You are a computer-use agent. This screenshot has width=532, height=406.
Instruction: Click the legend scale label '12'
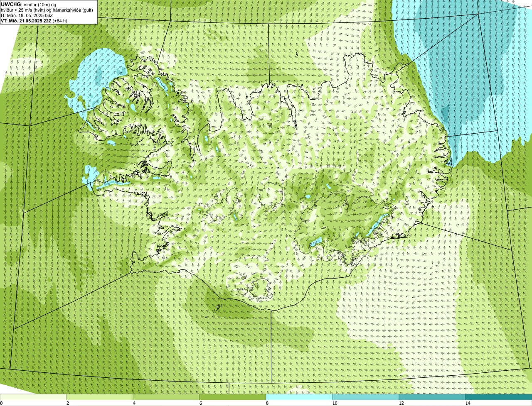tap(401, 403)
